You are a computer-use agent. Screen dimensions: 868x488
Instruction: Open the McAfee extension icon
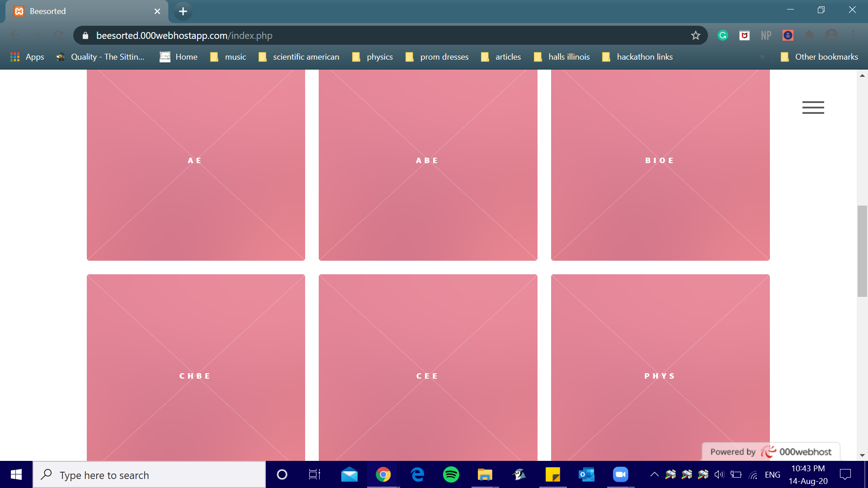point(744,35)
